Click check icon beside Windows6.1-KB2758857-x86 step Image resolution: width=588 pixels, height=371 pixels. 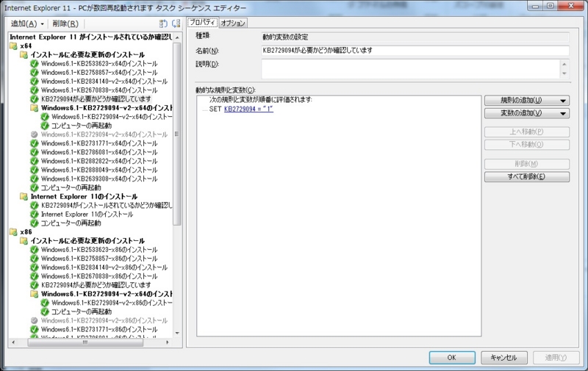click(x=35, y=259)
